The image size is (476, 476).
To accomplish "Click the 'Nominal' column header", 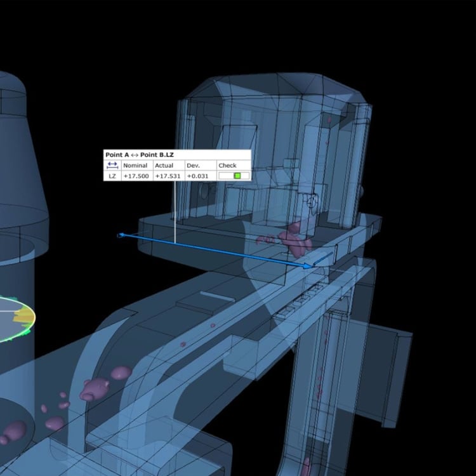I will pyautogui.click(x=135, y=166).
